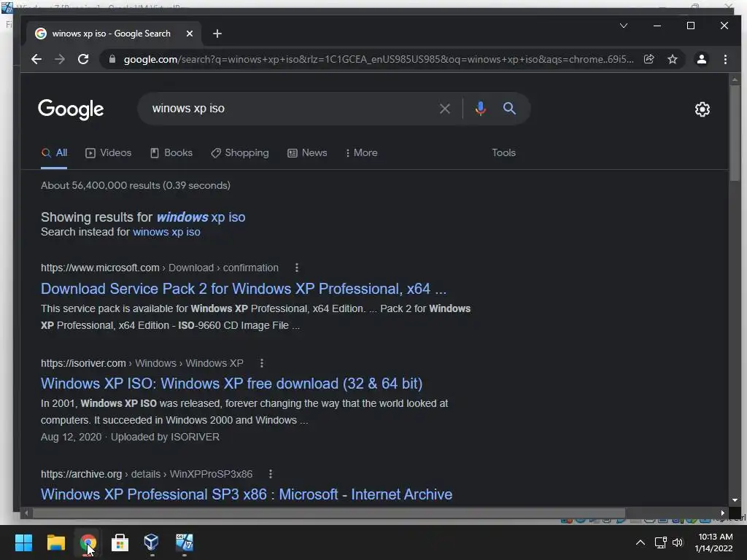This screenshot has width=747, height=560.
Task: Click the horizontal scrollbar thumb
Action: pos(329,513)
